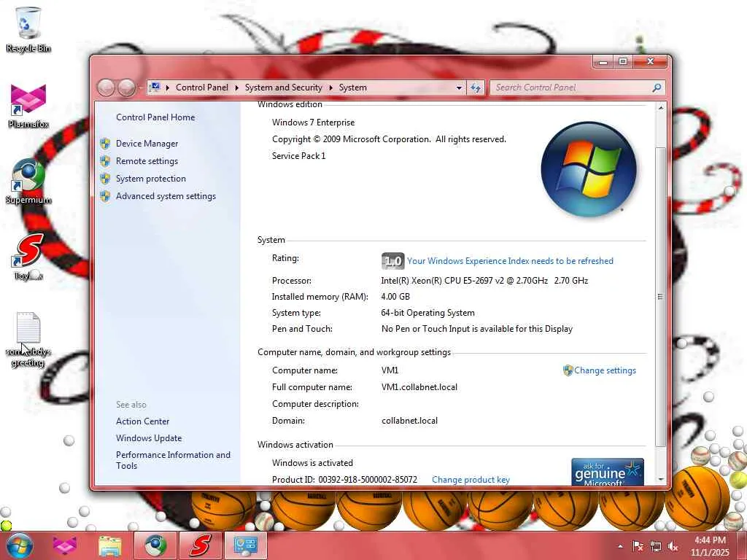Open Performance Information and Tools
This screenshot has width=747, height=560.
(173, 461)
